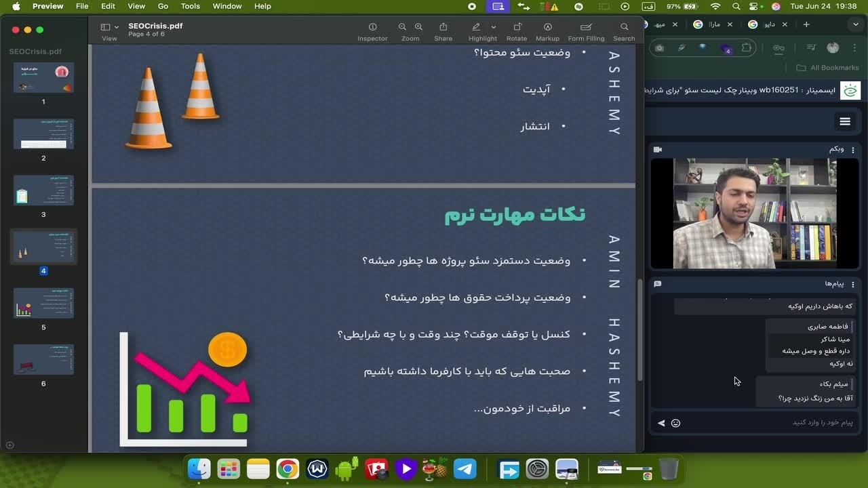The width and height of the screenshot is (868, 488).
Task: Select page 2 thumbnail in sidebar
Action: (43, 134)
